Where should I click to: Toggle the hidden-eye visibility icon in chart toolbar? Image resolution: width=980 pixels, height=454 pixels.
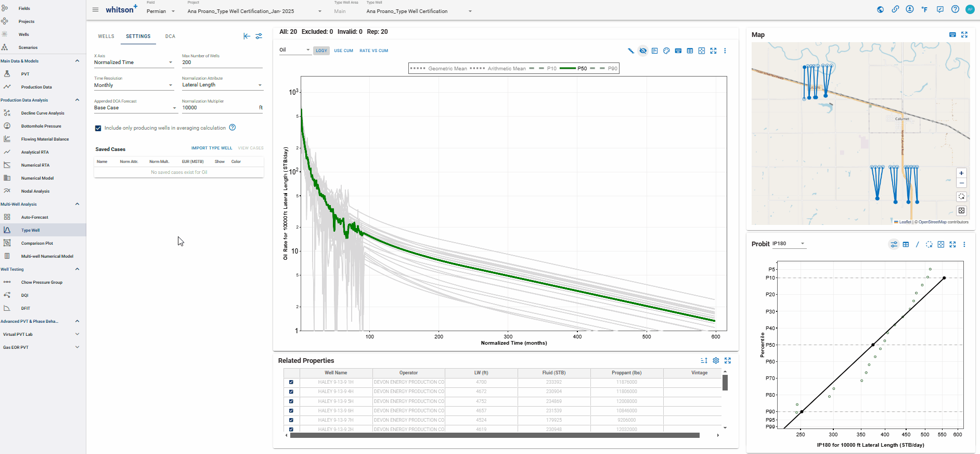coord(643,51)
